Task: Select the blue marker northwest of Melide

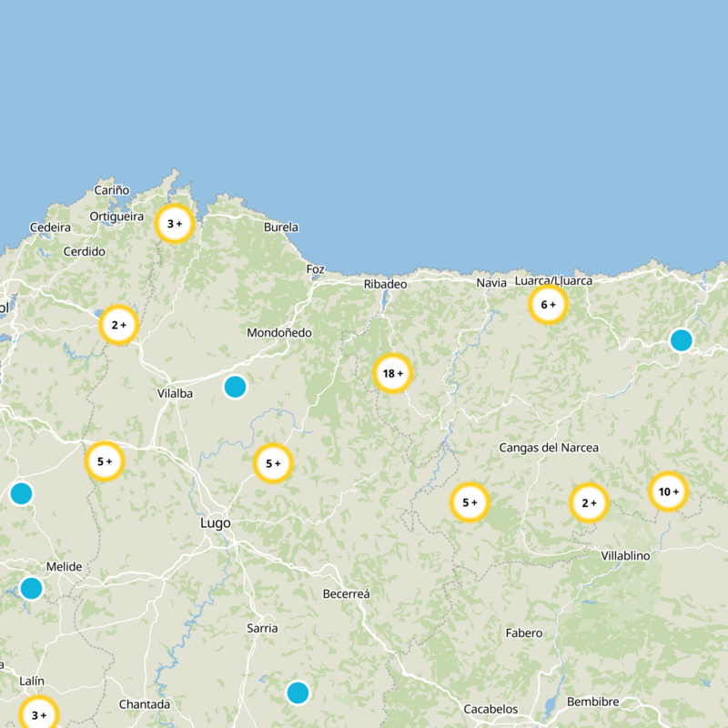Action: pos(21,493)
